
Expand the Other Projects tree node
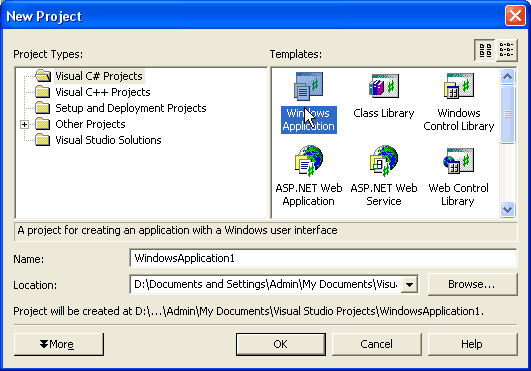click(24, 124)
